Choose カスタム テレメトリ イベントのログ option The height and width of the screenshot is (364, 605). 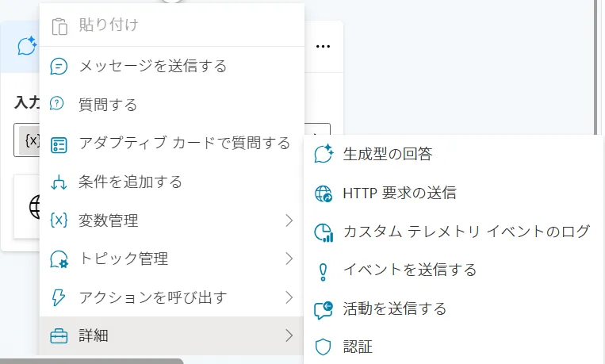pyautogui.click(x=466, y=232)
